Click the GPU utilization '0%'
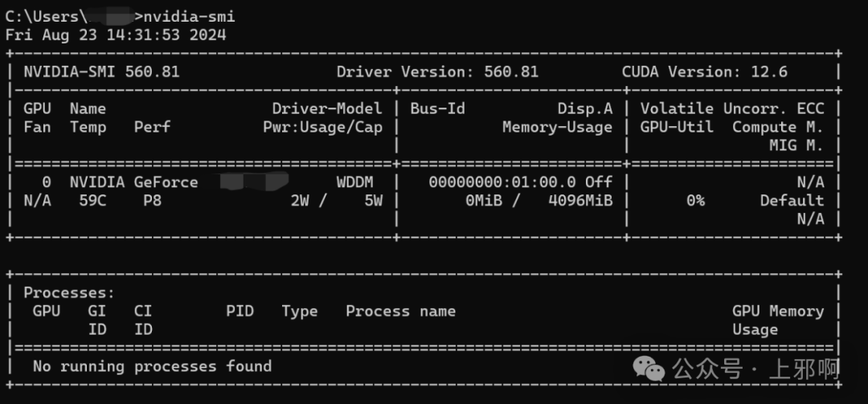Image resolution: width=868 pixels, height=404 pixels. tap(695, 200)
